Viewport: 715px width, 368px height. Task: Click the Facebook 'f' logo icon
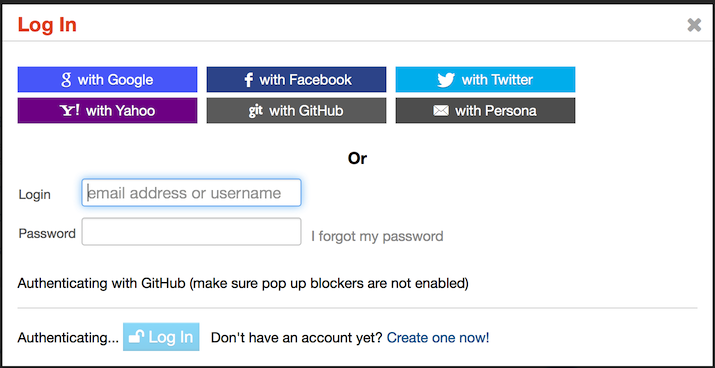point(249,80)
